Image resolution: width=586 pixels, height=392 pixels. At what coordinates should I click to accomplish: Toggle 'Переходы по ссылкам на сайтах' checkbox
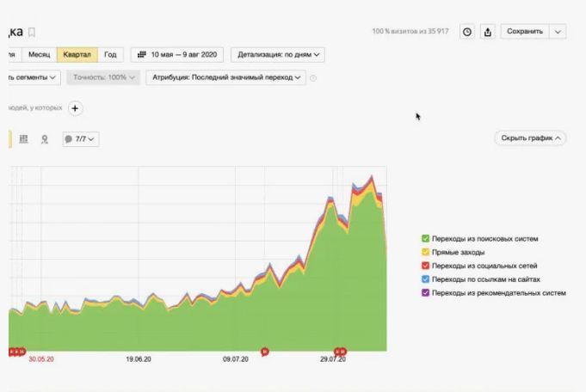coord(426,279)
